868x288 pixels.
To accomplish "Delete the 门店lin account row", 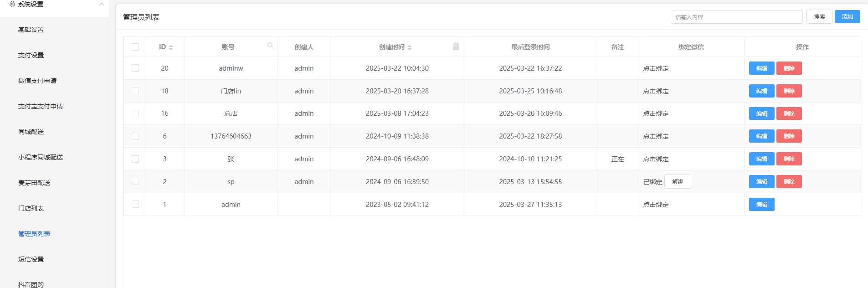I will point(789,91).
